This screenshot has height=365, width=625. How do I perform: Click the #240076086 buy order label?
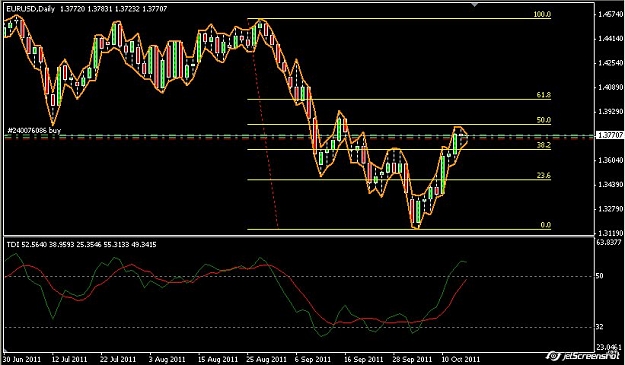pos(34,130)
